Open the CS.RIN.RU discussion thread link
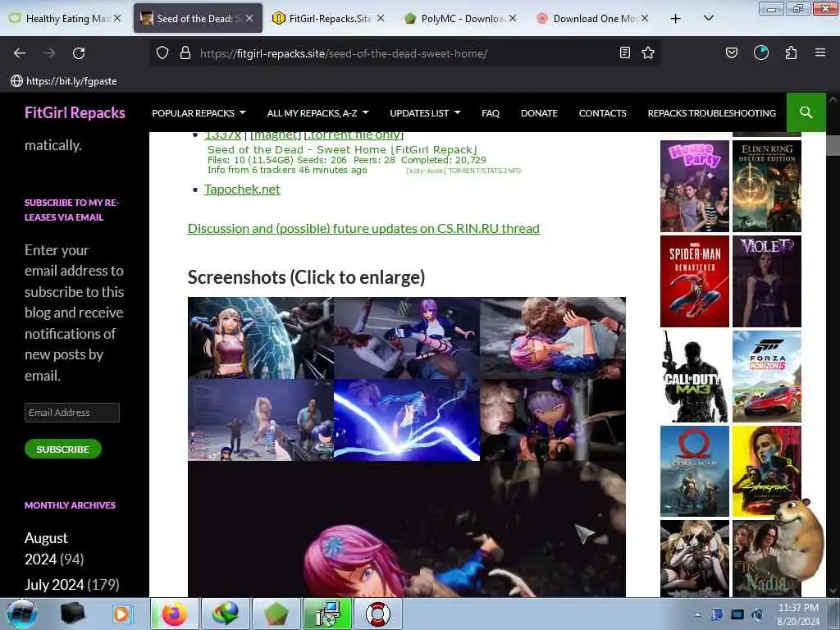Viewport: 840px width, 630px height. pos(363,228)
